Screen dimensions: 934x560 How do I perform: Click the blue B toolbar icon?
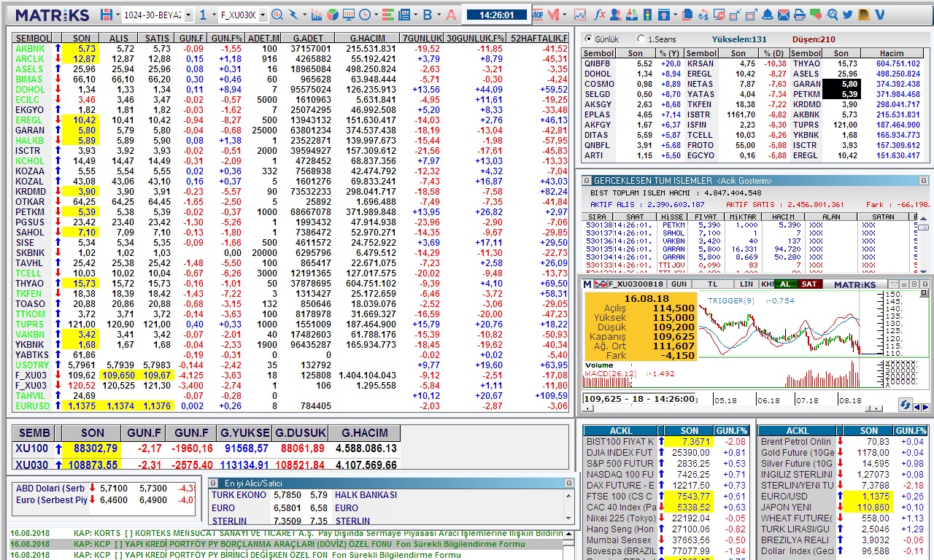(428, 15)
